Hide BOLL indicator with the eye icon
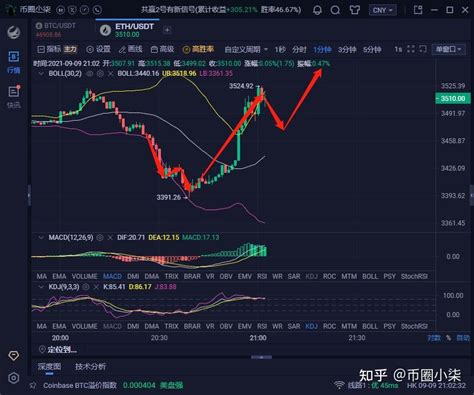474x395 pixels. pyautogui.click(x=90, y=73)
